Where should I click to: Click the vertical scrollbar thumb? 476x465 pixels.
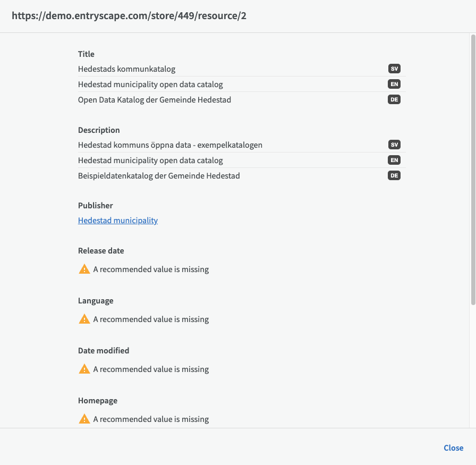[x=473, y=170]
